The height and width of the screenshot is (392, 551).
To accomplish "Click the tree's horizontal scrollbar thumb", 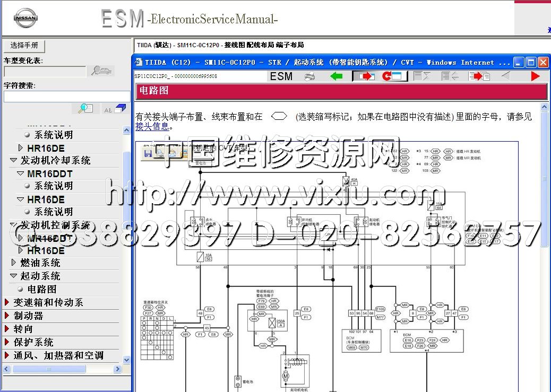I will (x=49, y=369).
